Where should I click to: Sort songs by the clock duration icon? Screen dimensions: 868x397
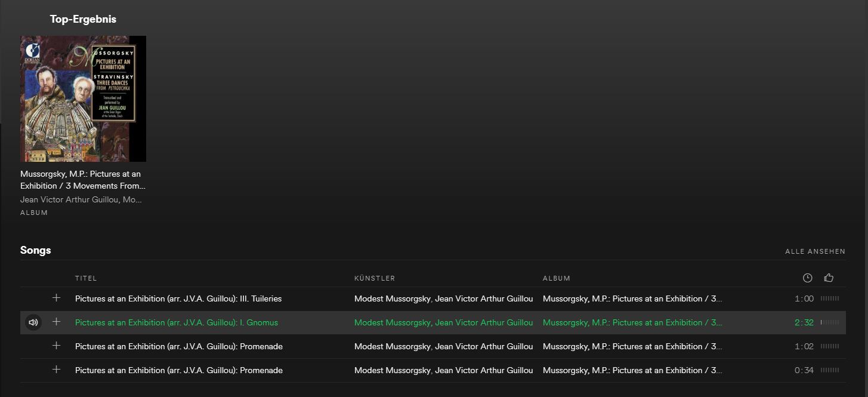(807, 278)
